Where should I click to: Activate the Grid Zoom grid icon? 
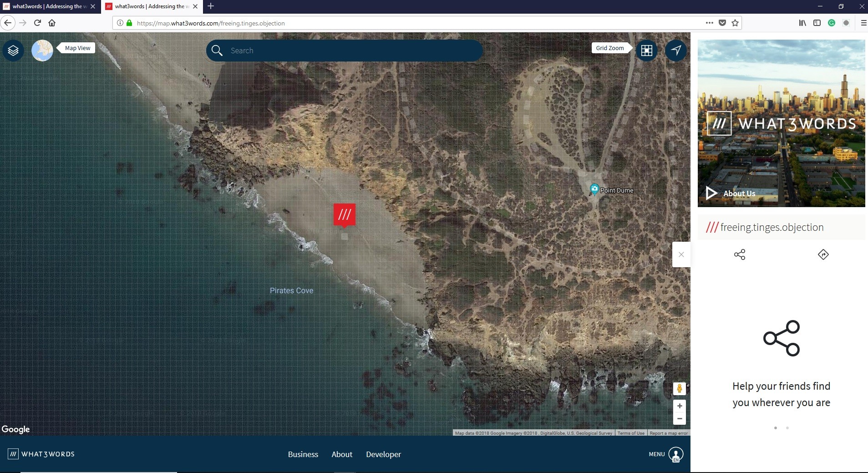[646, 50]
